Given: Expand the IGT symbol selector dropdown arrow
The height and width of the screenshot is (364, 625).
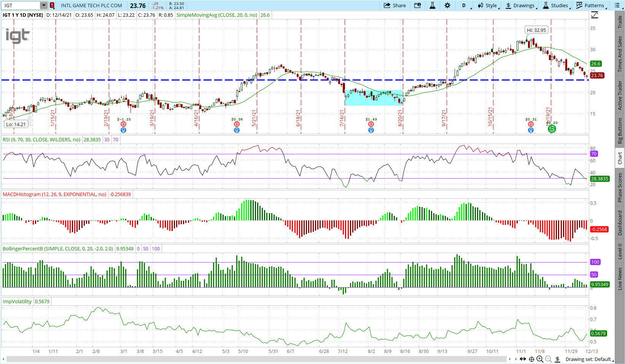Looking at the screenshot, I should (44, 5).
